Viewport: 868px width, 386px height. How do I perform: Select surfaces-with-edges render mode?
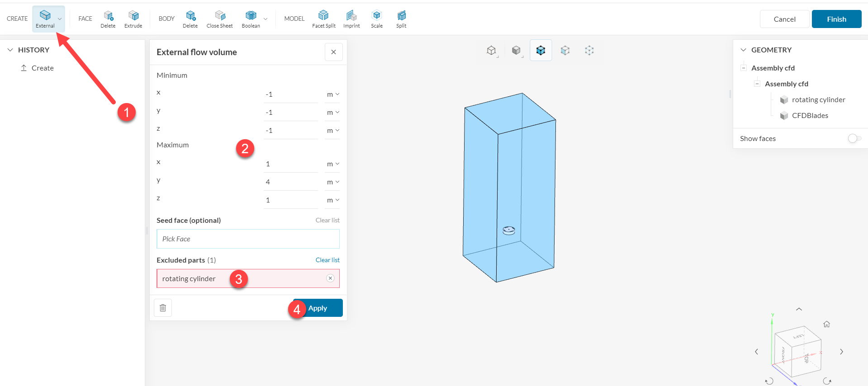[x=541, y=50]
